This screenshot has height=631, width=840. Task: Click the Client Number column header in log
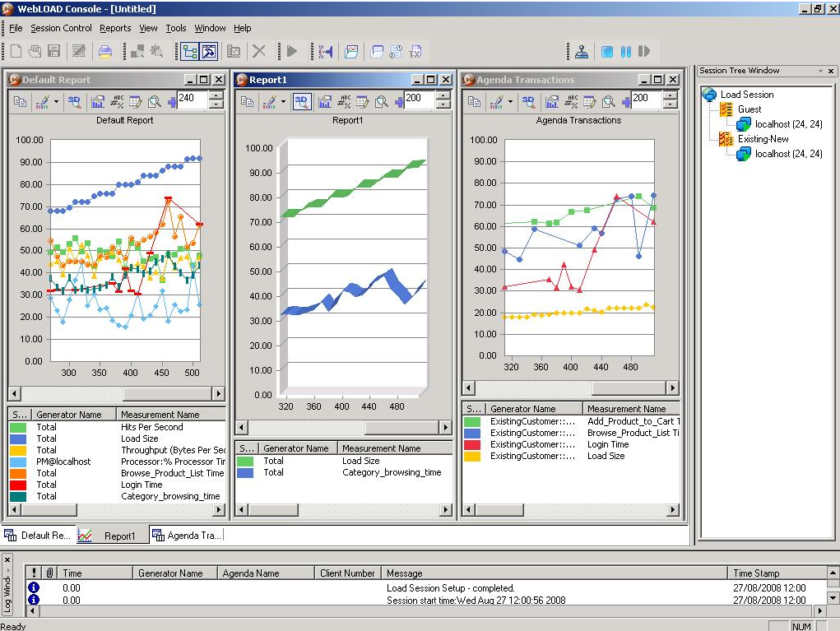(348, 573)
